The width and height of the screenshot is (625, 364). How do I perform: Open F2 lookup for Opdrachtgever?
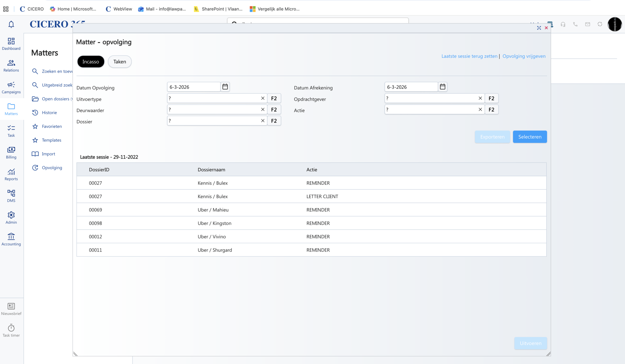(x=491, y=98)
